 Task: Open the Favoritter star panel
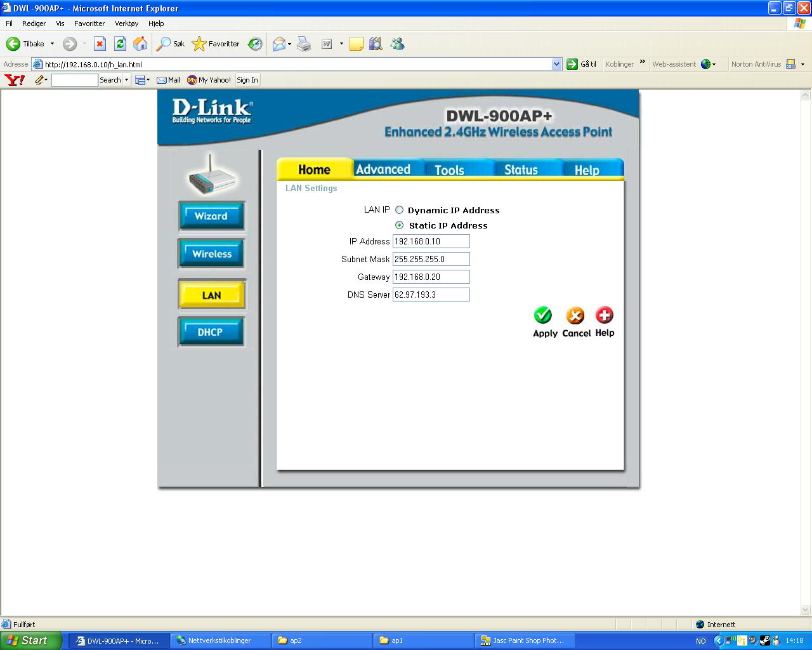pos(216,44)
